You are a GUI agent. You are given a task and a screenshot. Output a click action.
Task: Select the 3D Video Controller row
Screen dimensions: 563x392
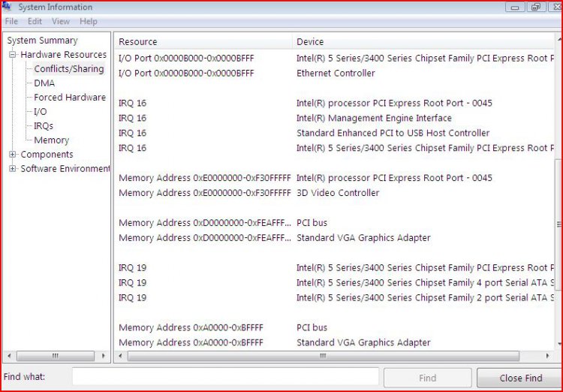336,193
